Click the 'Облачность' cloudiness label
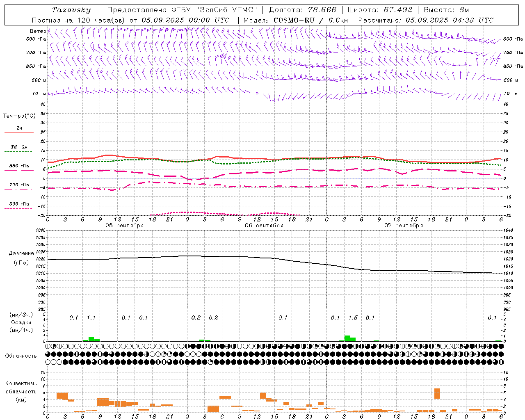The height and width of the screenshot is (420, 525). [x=21, y=356]
